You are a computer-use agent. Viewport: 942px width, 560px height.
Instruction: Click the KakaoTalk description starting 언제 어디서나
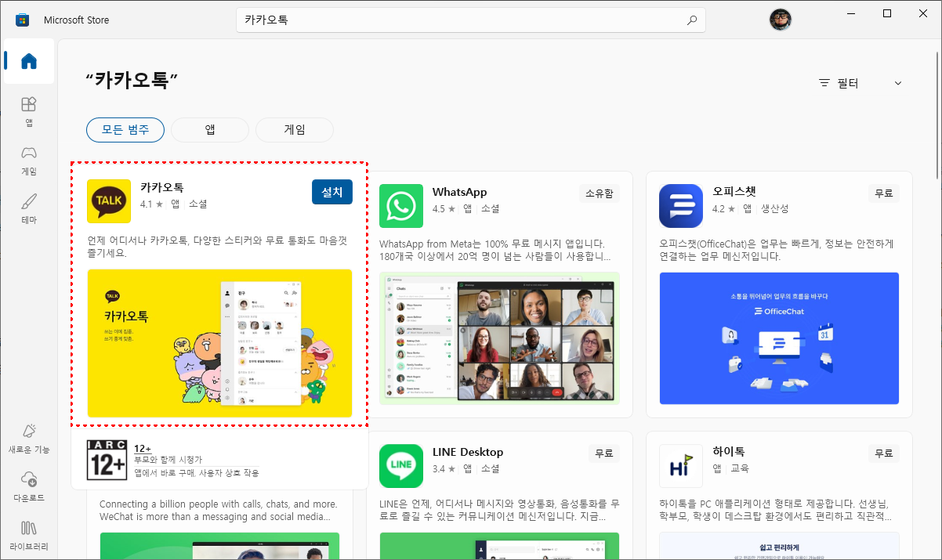coord(217,247)
